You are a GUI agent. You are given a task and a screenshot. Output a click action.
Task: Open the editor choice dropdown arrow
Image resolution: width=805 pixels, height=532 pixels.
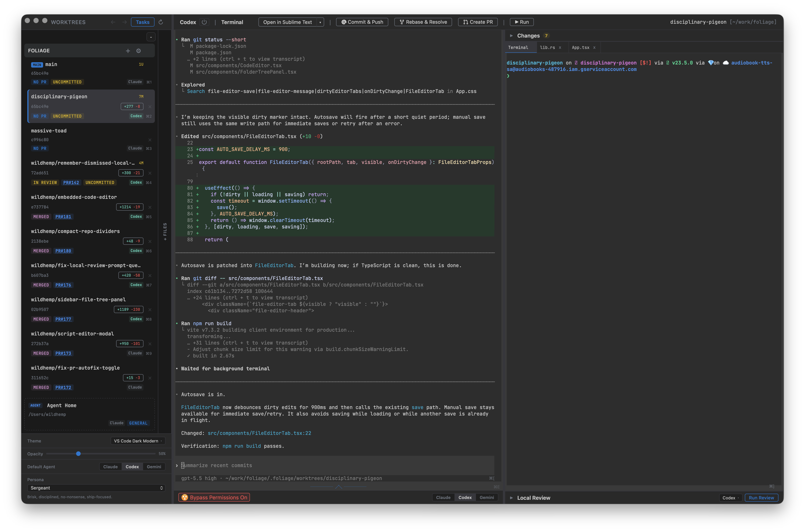click(x=320, y=22)
